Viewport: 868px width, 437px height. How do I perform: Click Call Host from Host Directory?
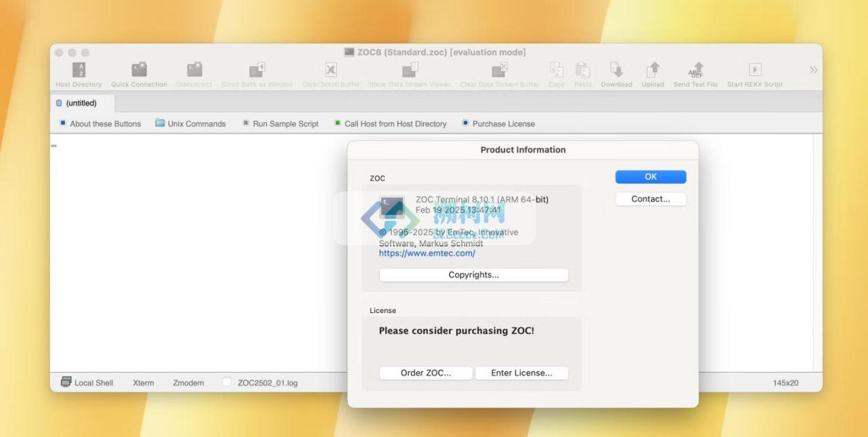(x=391, y=123)
